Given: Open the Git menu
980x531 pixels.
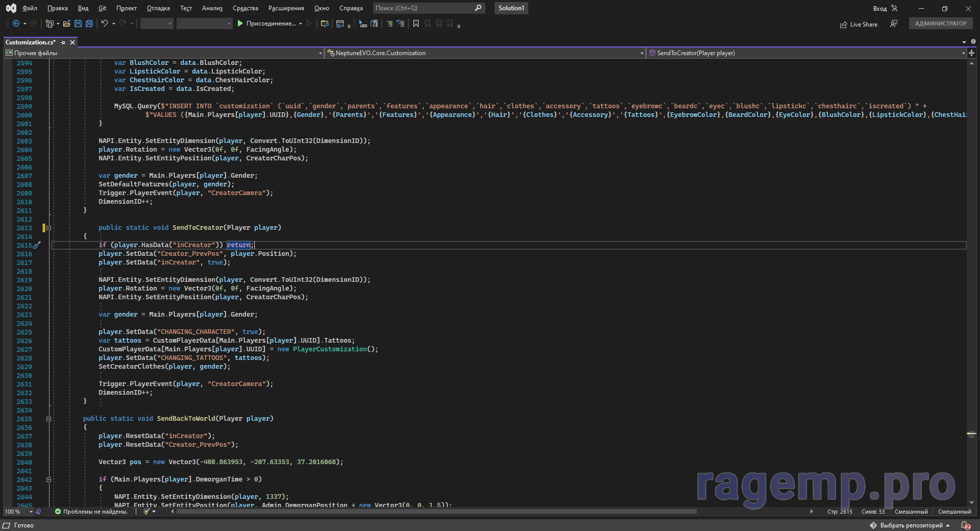Looking at the screenshot, I should pos(103,8).
